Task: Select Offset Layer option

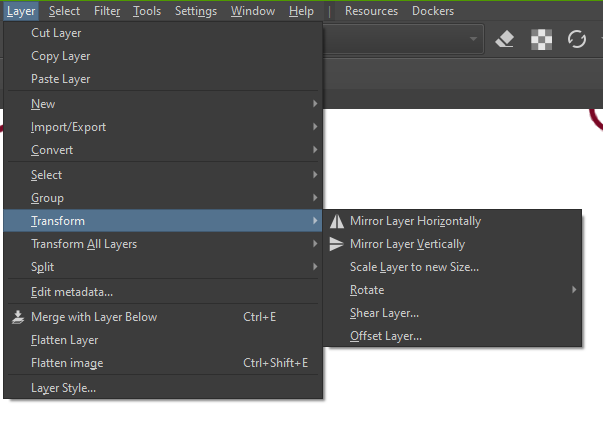Action: click(385, 336)
